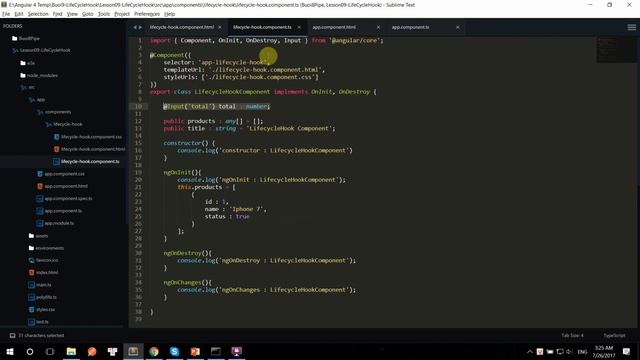This screenshot has height=360, width=640.
Task: Select the lifecycle-hook.component.ts tab
Action: click(x=262, y=27)
